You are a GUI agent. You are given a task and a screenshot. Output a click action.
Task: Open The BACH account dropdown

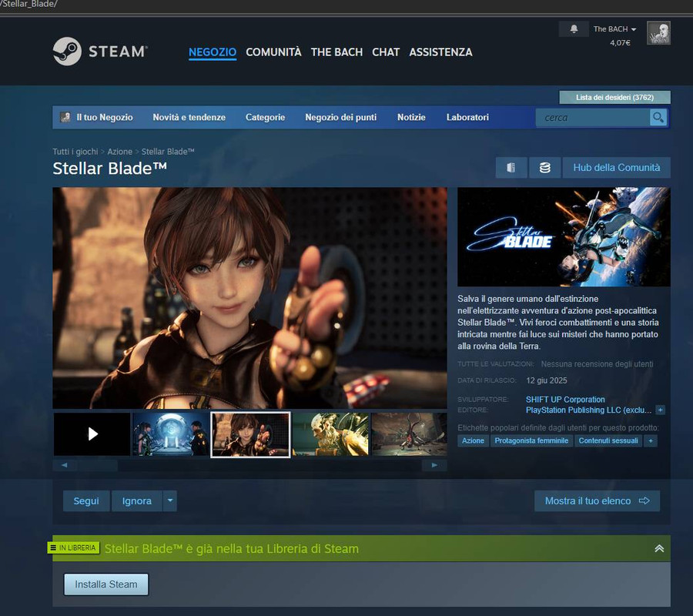(614, 28)
